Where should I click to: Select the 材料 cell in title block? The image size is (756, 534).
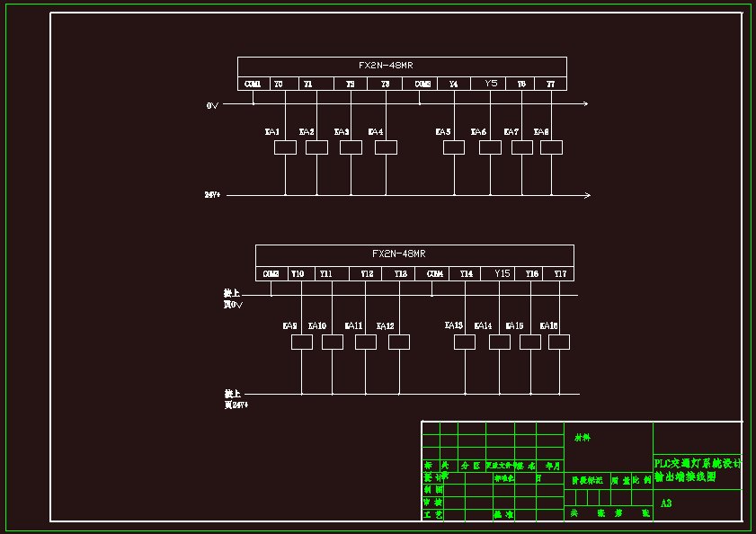pos(583,438)
